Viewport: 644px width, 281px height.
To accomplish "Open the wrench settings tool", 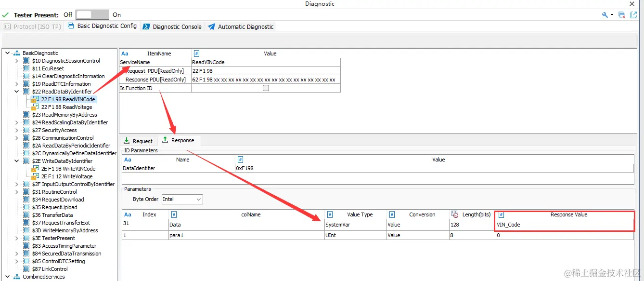I will click(605, 15).
